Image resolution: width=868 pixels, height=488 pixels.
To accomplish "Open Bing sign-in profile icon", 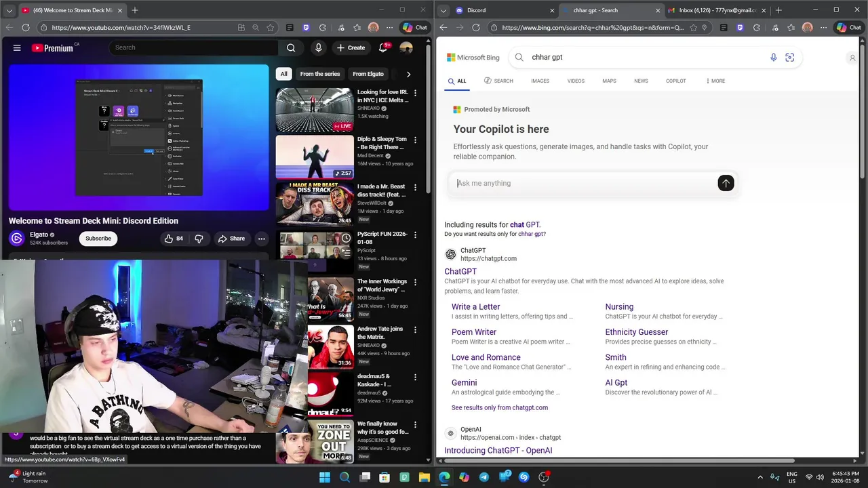I will click(x=852, y=58).
